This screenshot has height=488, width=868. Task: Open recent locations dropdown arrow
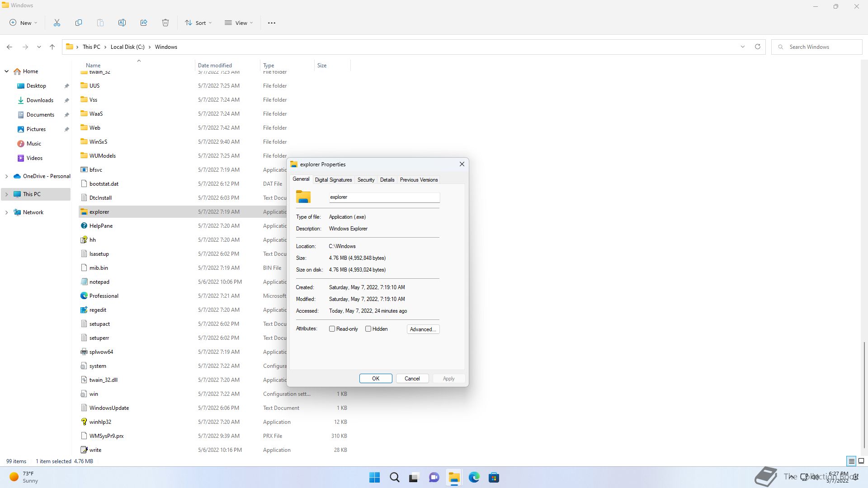tap(39, 47)
